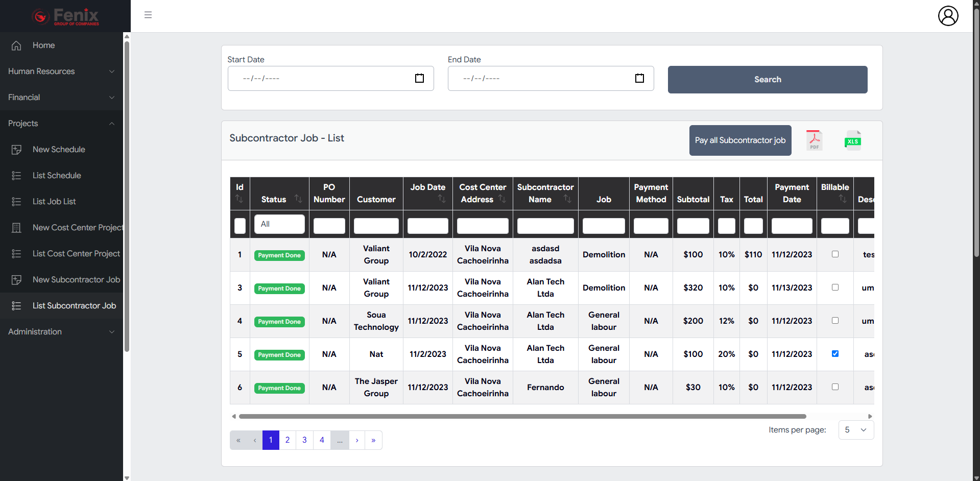
Task: Export list as XLS spreadsheet
Action: click(x=853, y=140)
